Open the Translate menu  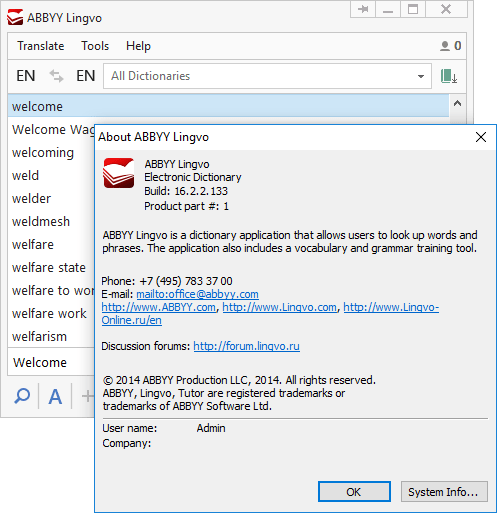(41, 46)
